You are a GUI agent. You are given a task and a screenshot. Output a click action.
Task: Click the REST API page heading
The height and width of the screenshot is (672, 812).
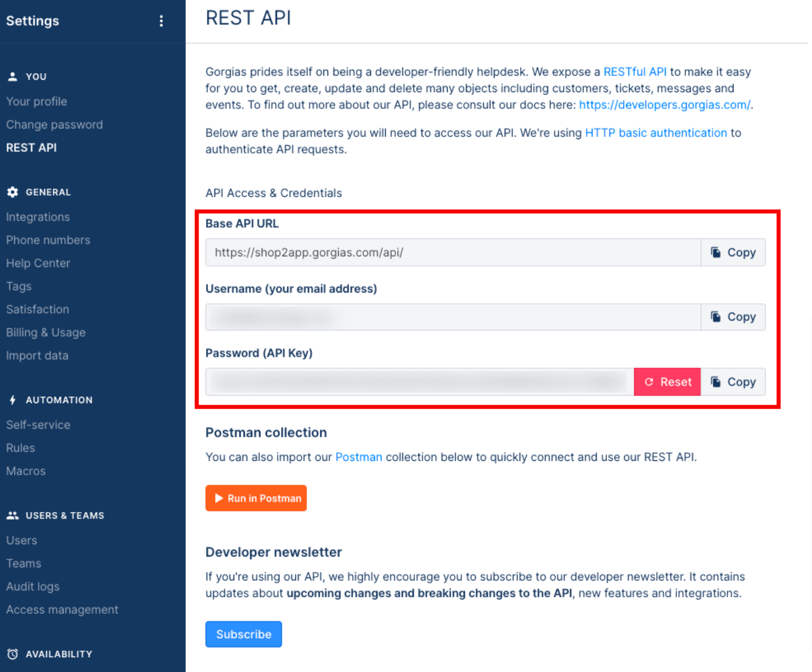248,18
